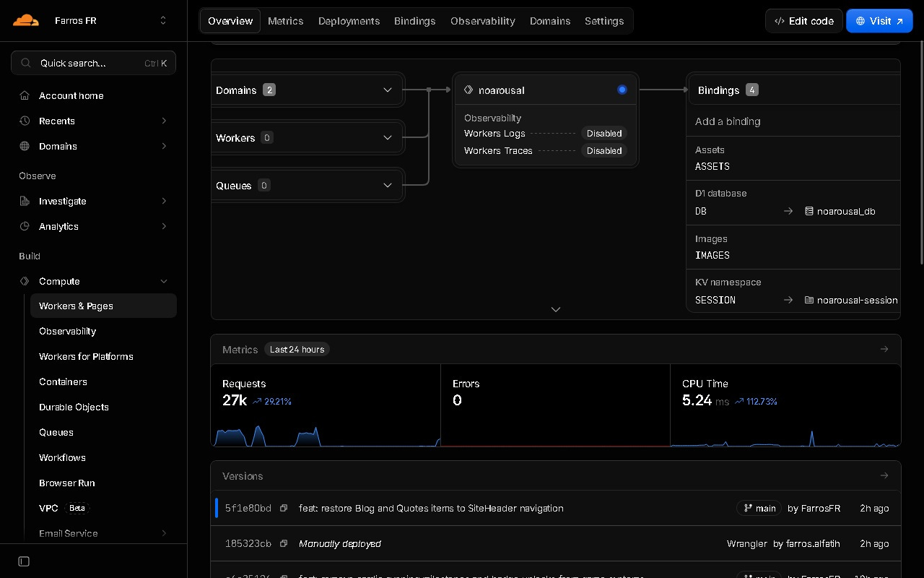This screenshot has height=578, width=924.
Task: Expand the Queues 0 dropdown in diagram
Action: [x=388, y=185]
